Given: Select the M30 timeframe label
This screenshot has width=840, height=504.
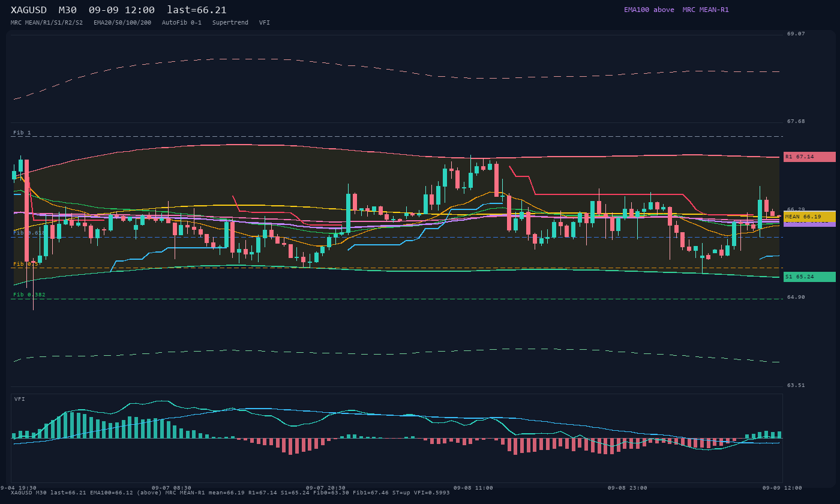Looking at the screenshot, I should pos(68,10).
